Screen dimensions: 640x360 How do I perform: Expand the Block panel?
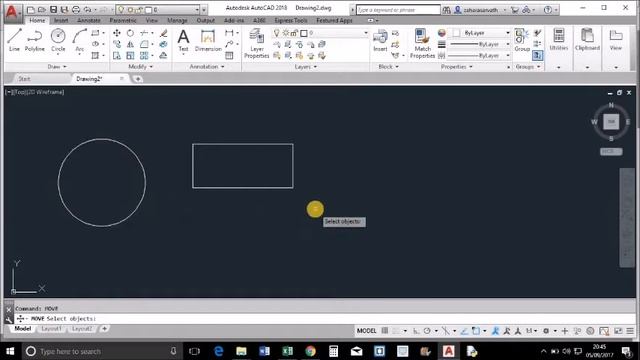(388, 67)
